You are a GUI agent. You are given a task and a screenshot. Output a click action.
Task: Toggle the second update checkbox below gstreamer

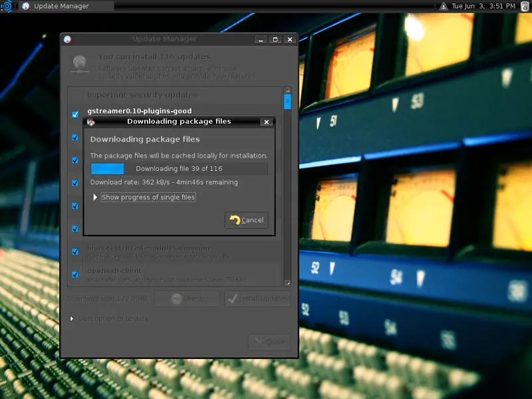[x=75, y=138]
